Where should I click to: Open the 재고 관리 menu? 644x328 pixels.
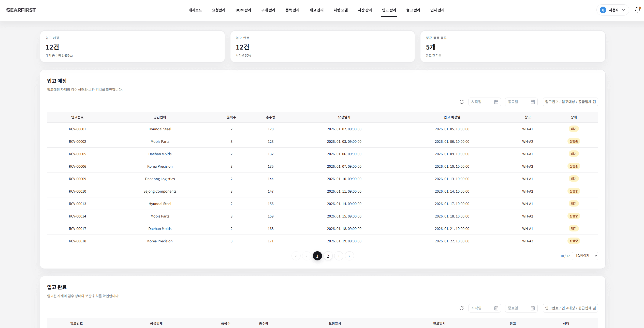click(316, 10)
